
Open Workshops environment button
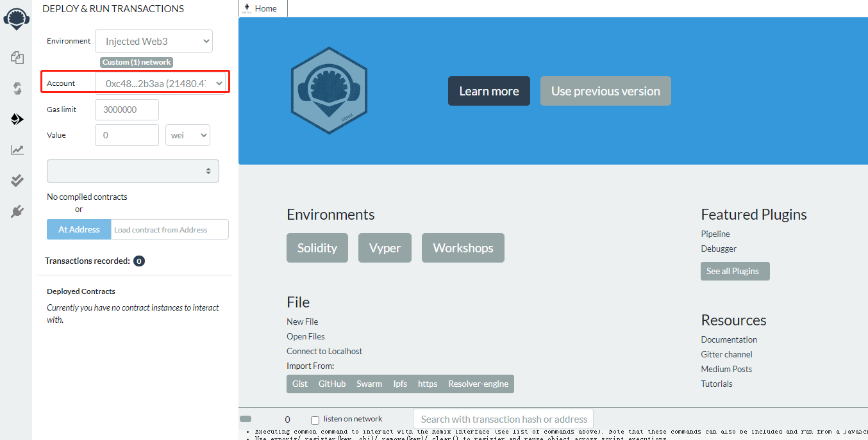(463, 248)
